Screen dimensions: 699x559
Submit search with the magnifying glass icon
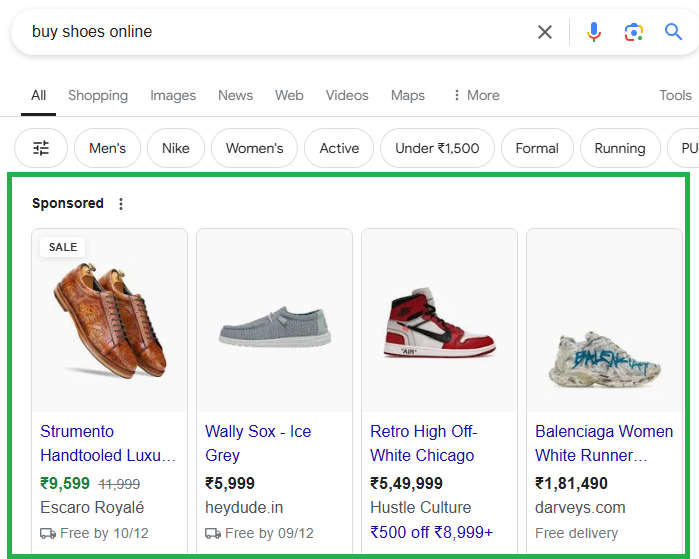[x=673, y=32]
